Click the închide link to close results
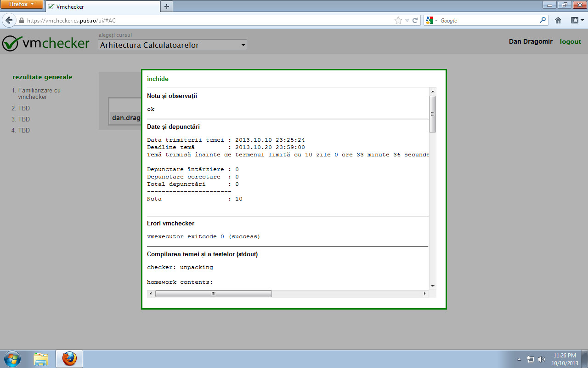The image size is (588, 368). pyautogui.click(x=158, y=79)
